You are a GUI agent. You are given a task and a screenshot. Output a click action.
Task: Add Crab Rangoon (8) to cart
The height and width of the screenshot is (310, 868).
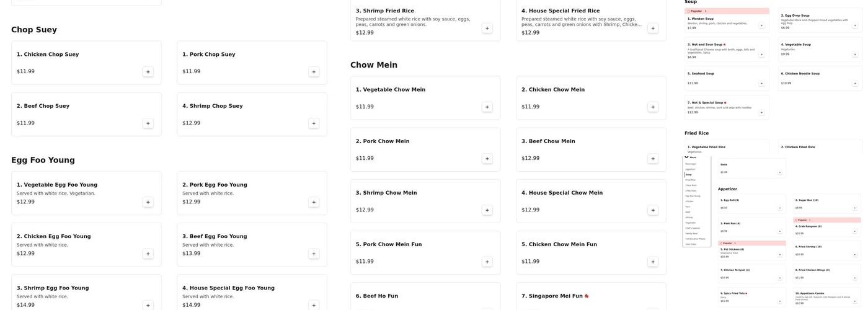click(854, 232)
